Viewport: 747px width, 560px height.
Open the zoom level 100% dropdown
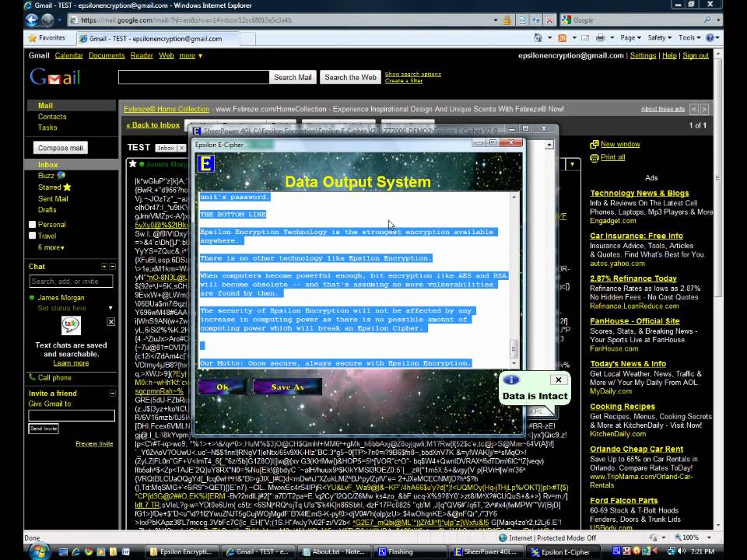coord(710,537)
